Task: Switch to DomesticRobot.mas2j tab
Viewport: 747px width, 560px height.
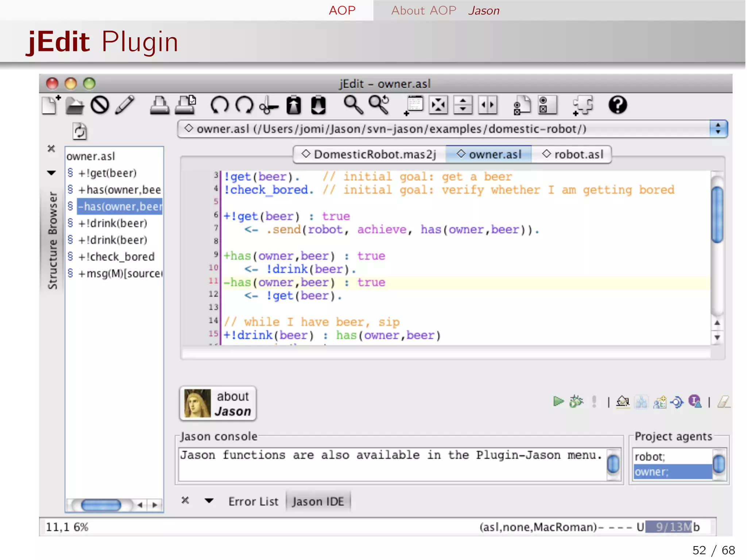Action: click(369, 154)
